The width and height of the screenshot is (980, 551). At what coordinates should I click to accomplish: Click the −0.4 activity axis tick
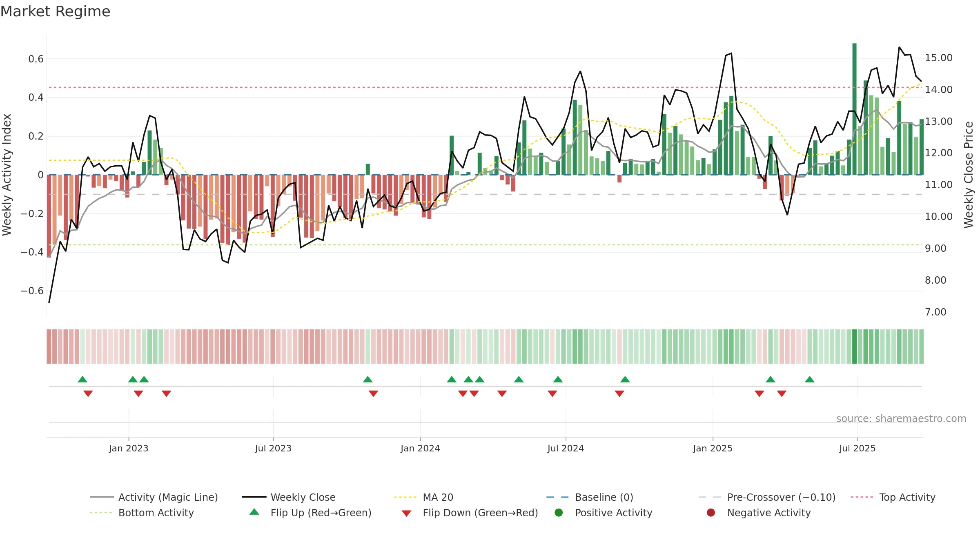tap(32, 252)
